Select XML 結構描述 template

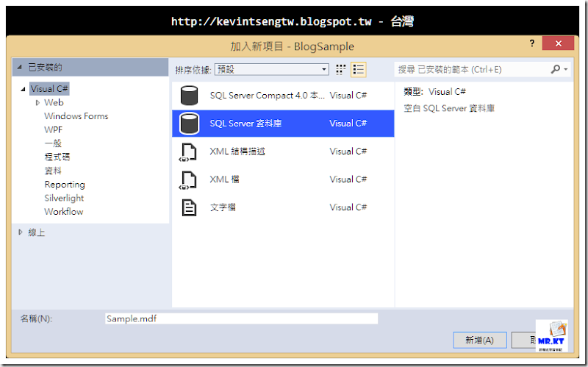pos(283,152)
